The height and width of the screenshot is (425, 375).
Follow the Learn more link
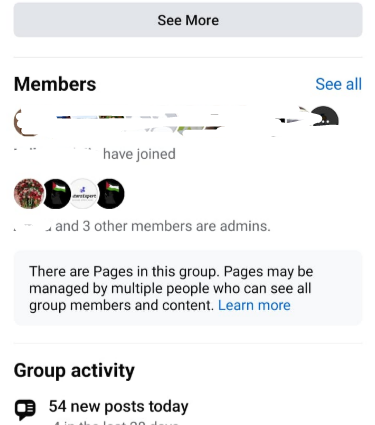pyautogui.click(x=254, y=305)
